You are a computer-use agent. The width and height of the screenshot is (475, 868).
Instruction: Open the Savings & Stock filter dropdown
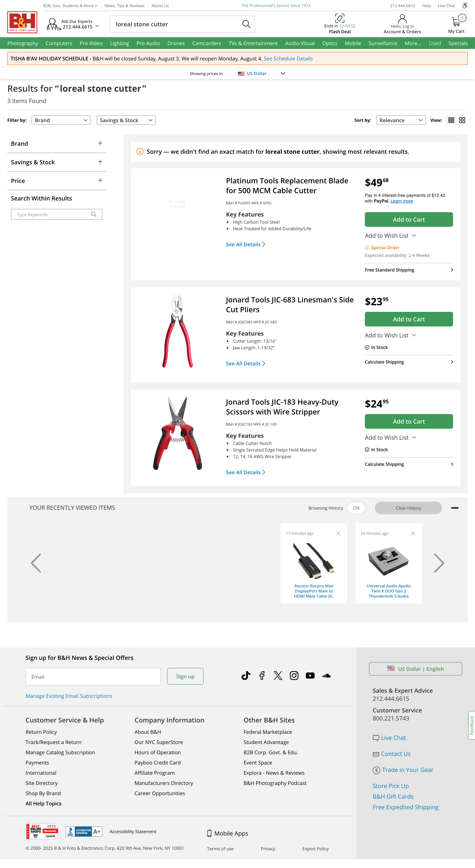126,120
